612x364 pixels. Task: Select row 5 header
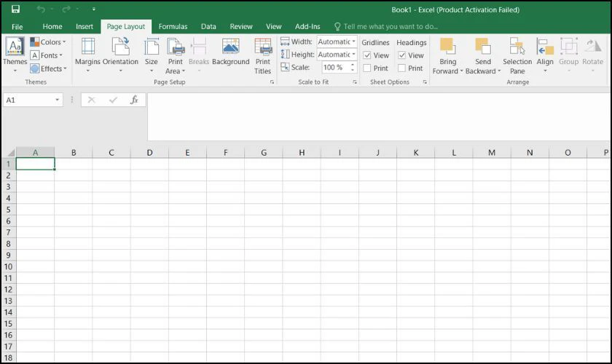pos(8,210)
